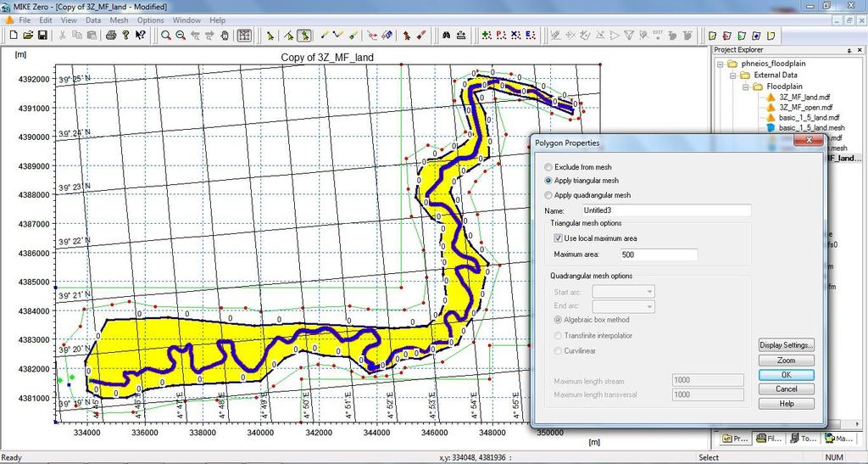Click the Display Settings button
The height and width of the screenshot is (464, 868).
point(786,345)
